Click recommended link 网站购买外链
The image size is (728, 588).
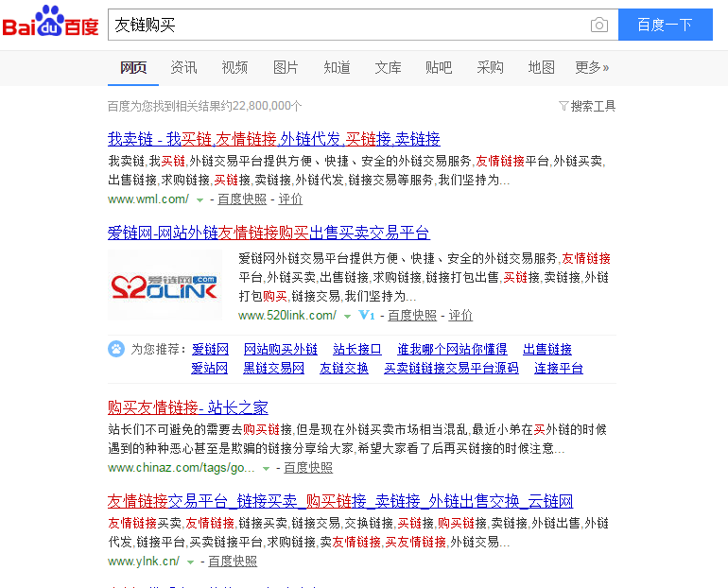(281, 349)
